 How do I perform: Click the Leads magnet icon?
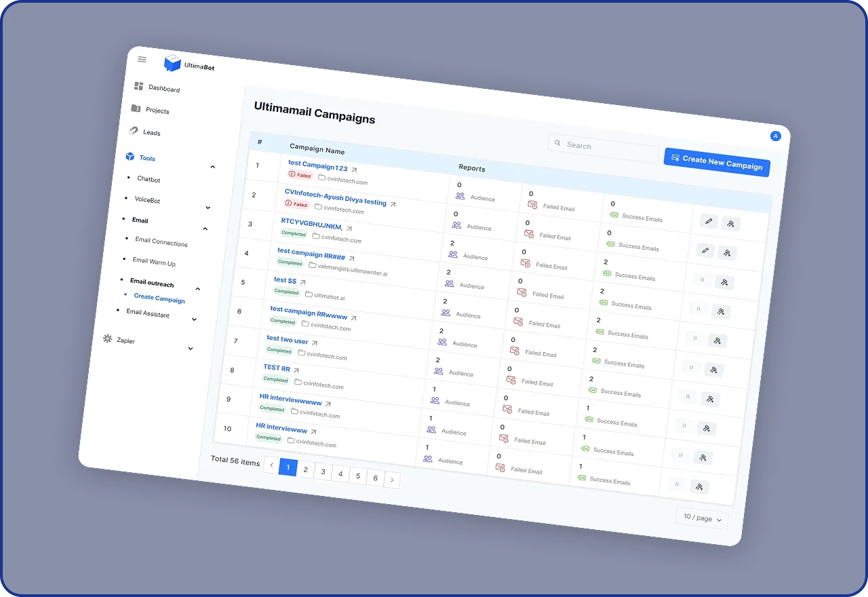134,131
